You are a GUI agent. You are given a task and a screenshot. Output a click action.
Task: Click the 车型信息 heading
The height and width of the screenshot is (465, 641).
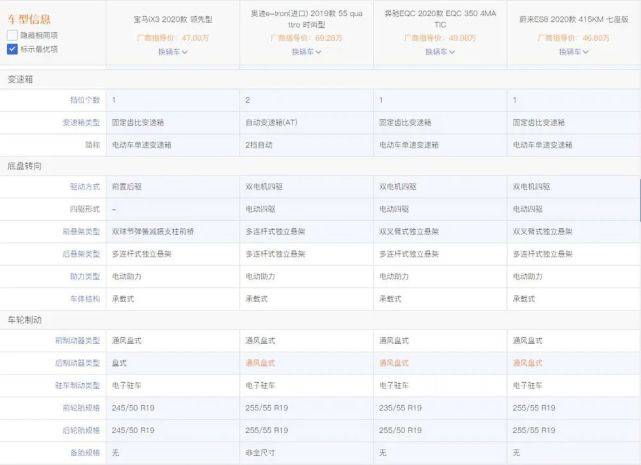coord(29,19)
